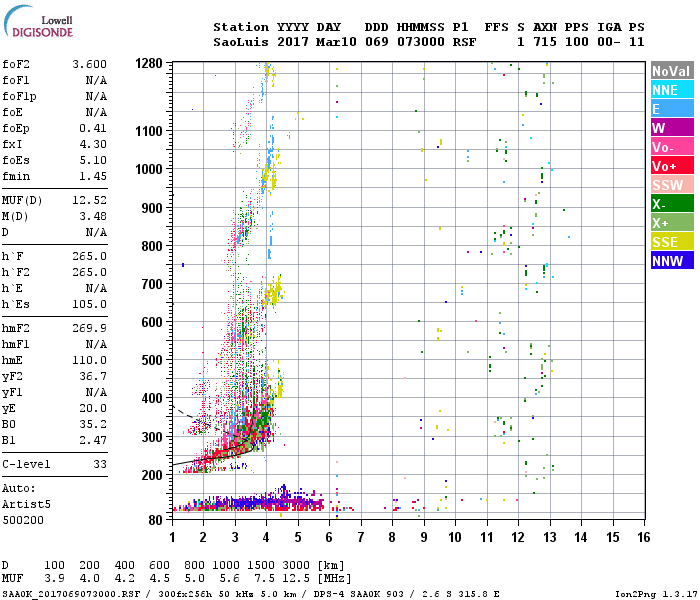Select the NNW blue legend swatch
This screenshot has height=600, width=700.
(672, 261)
